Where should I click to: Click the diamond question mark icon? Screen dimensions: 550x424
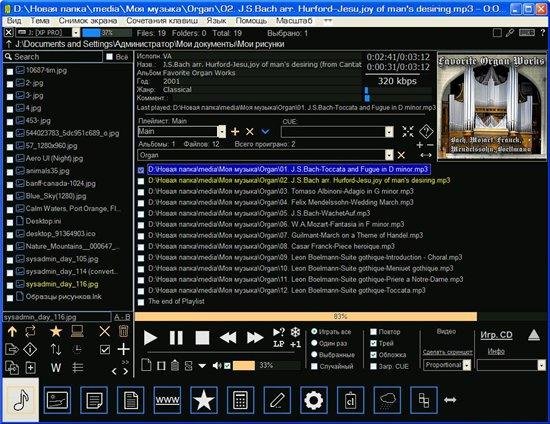426,132
